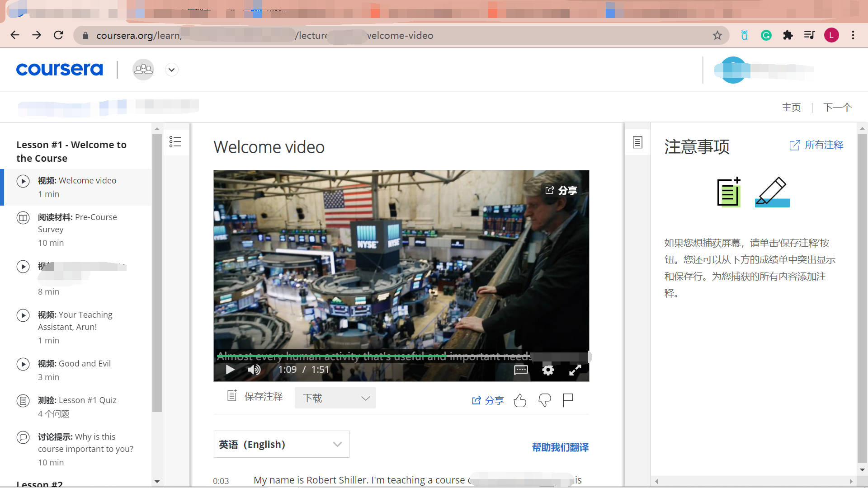Toggle subtitles with the CC icon
Viewport: 868px width, 488px height.
click(520, 370)
